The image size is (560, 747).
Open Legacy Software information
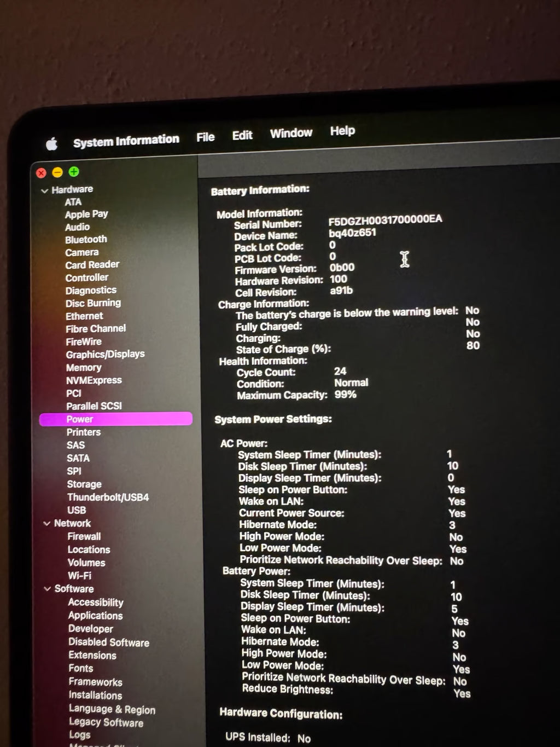click(106, 722)
